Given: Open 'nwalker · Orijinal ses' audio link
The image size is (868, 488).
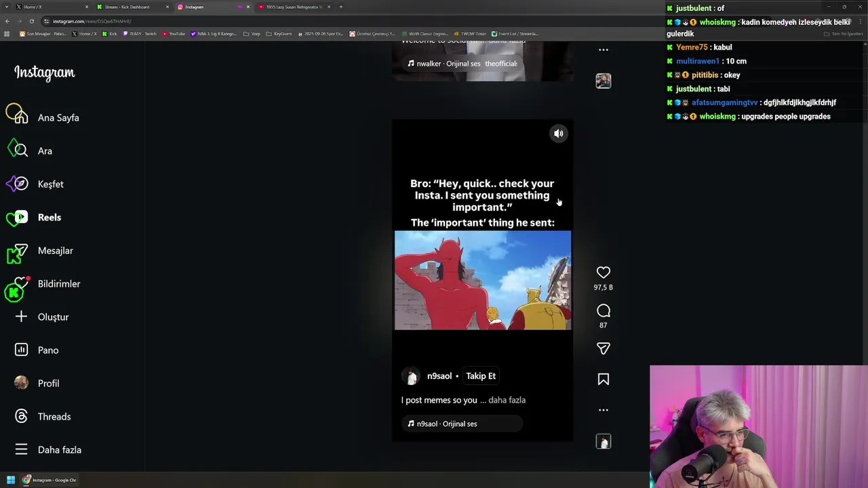Looking at the screenshot, I should point(462,64).
